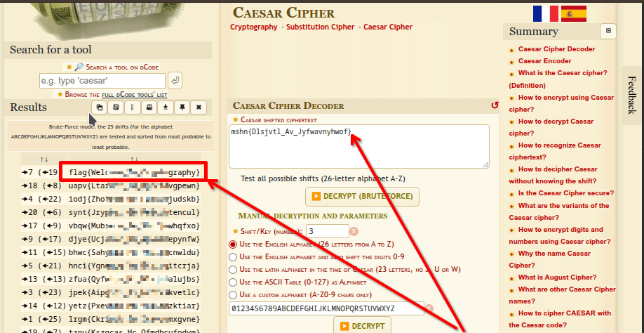Print the results with printer icon
644x333 pixels.
click(x=149, y=107)
